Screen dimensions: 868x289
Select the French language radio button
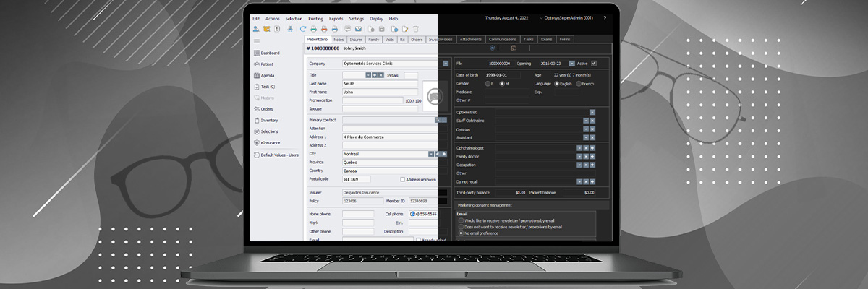(578, 84)
